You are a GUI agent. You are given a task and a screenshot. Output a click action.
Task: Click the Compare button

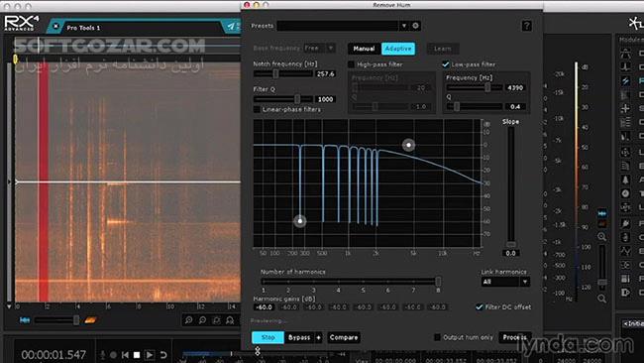tap(344, 337)
